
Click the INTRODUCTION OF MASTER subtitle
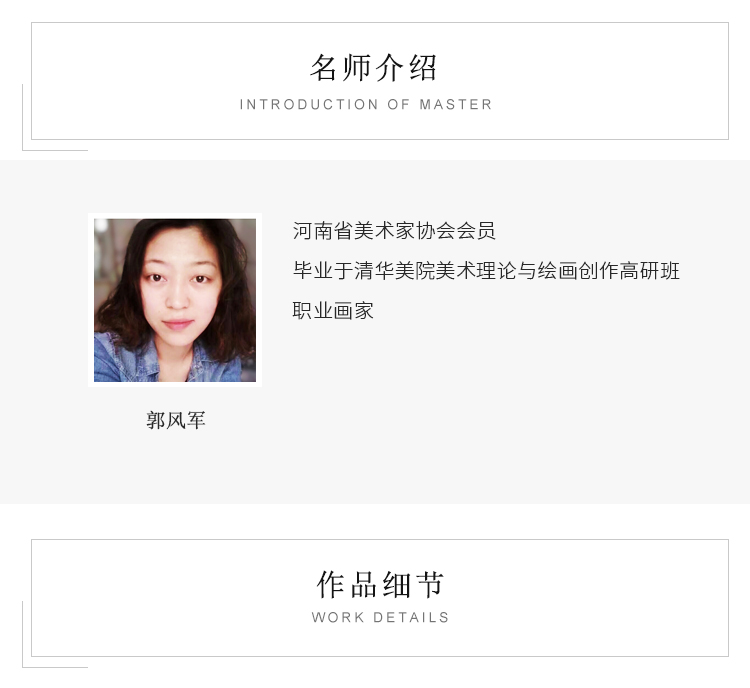(x=366, y=104)
